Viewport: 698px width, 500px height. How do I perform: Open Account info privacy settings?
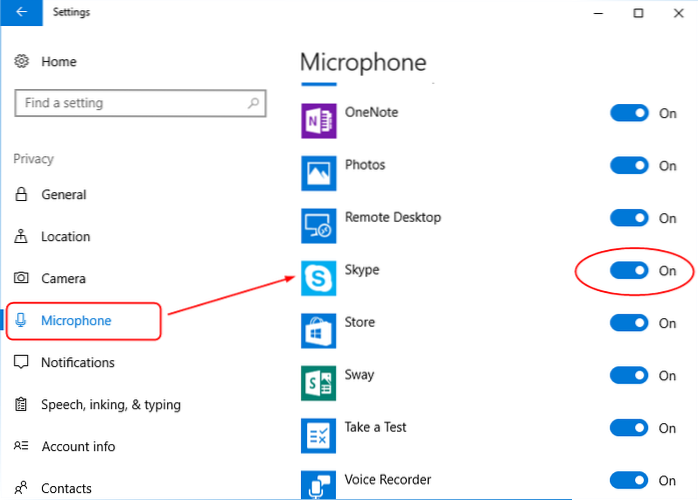tap(78, 446)
